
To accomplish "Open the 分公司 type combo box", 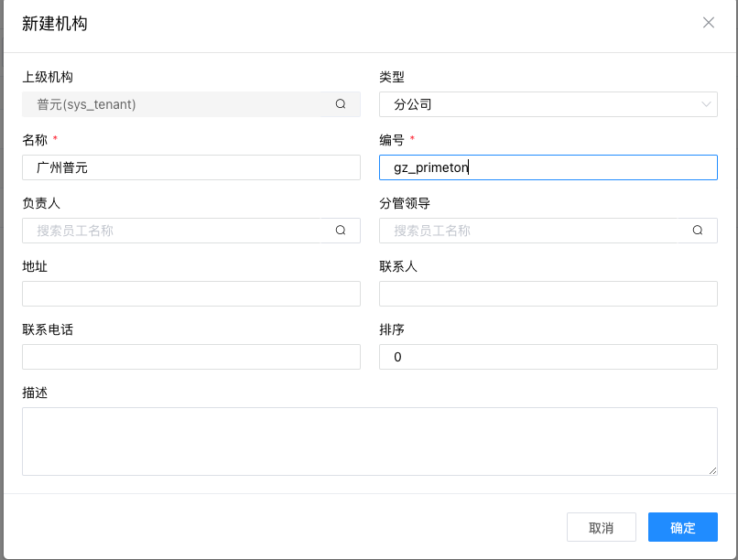I will click(x=548, y=103).
